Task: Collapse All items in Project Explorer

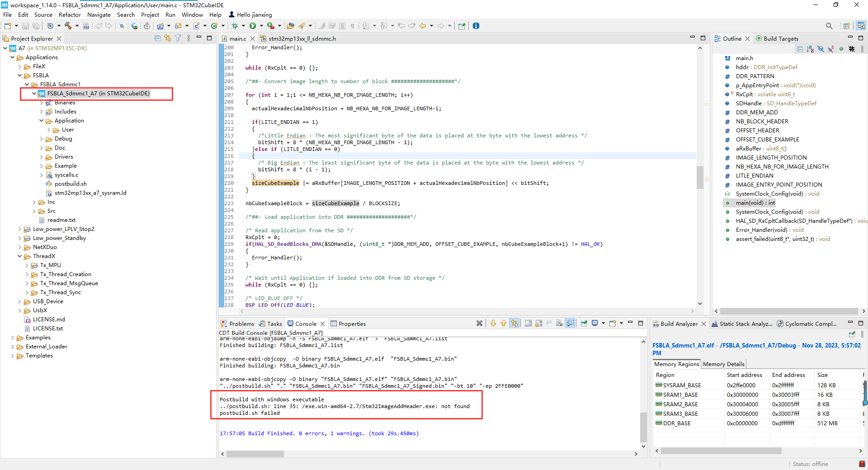Action: point(158,38)
